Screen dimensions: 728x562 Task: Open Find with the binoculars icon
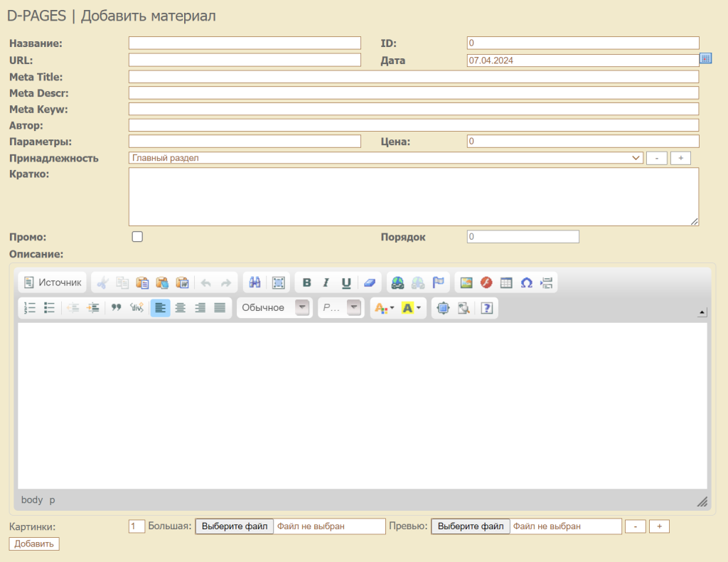point(255,282)
